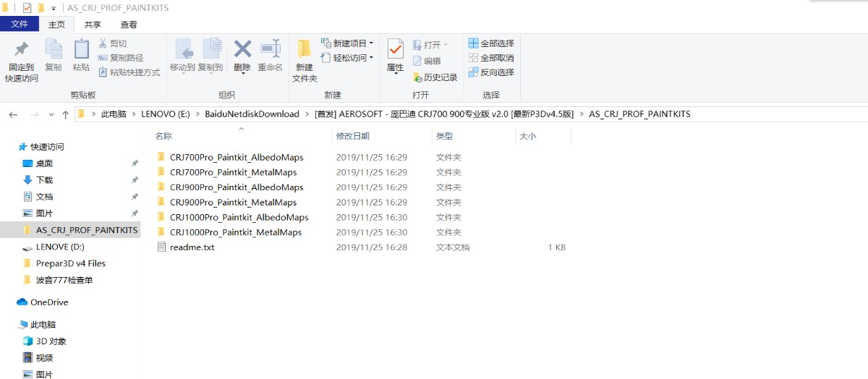Click LENOVO (E:) in address bar
This screenshot has height=379, width=868.
coord(166,114)
